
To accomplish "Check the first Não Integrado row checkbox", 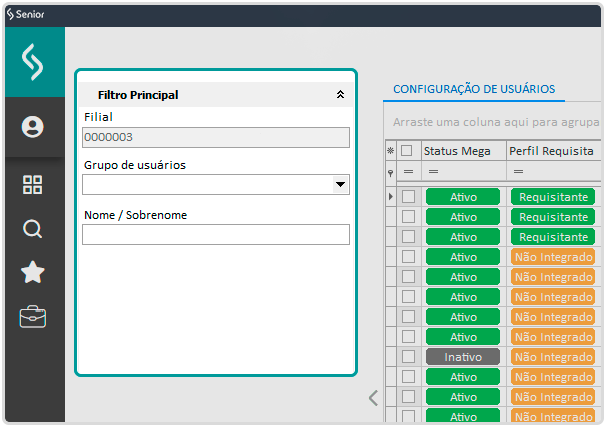I will click(x=408, y=257).
